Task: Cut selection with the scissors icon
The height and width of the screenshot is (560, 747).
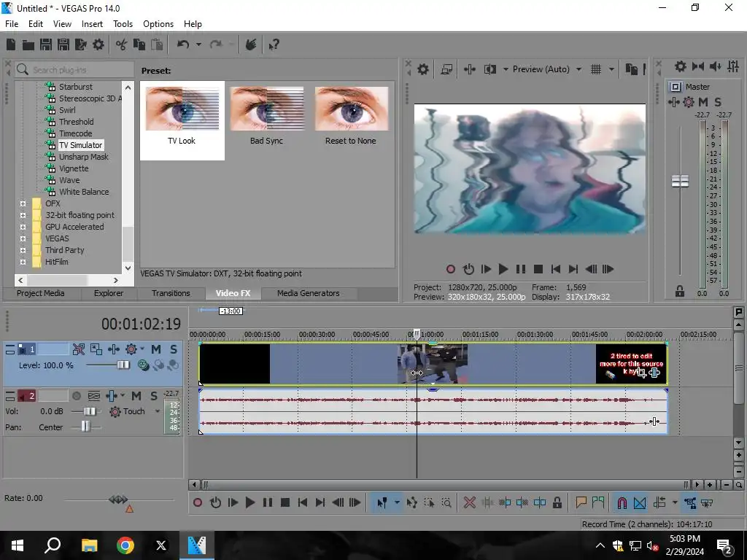Action: pyautogui.click(x=122, y=44)
